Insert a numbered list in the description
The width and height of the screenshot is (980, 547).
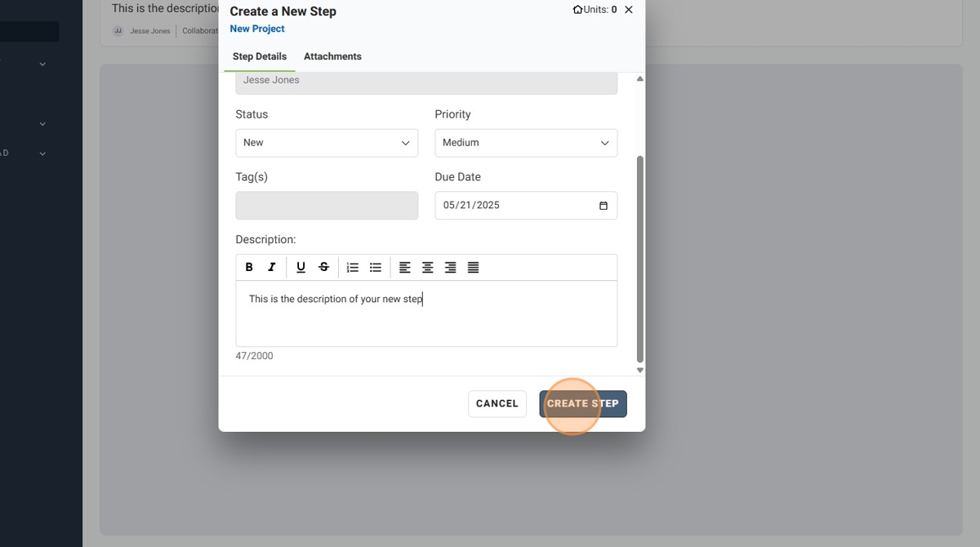[353, 267]
